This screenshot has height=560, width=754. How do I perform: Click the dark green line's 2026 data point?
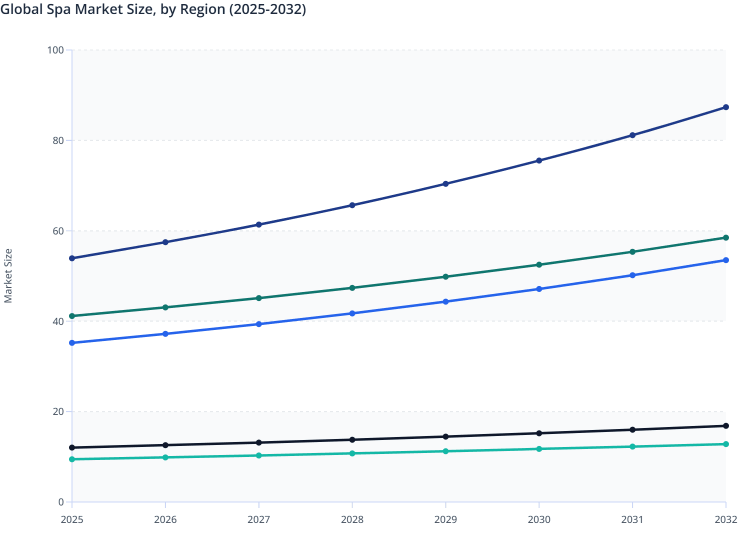(x=165, y=307)
